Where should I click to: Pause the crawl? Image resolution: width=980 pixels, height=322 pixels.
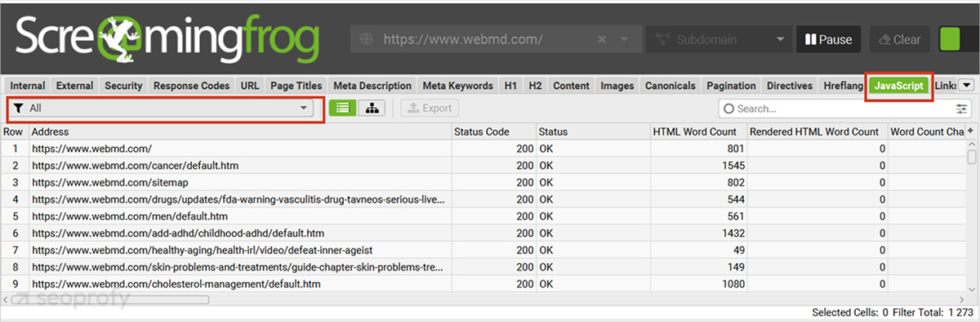[x=828, y=39]
